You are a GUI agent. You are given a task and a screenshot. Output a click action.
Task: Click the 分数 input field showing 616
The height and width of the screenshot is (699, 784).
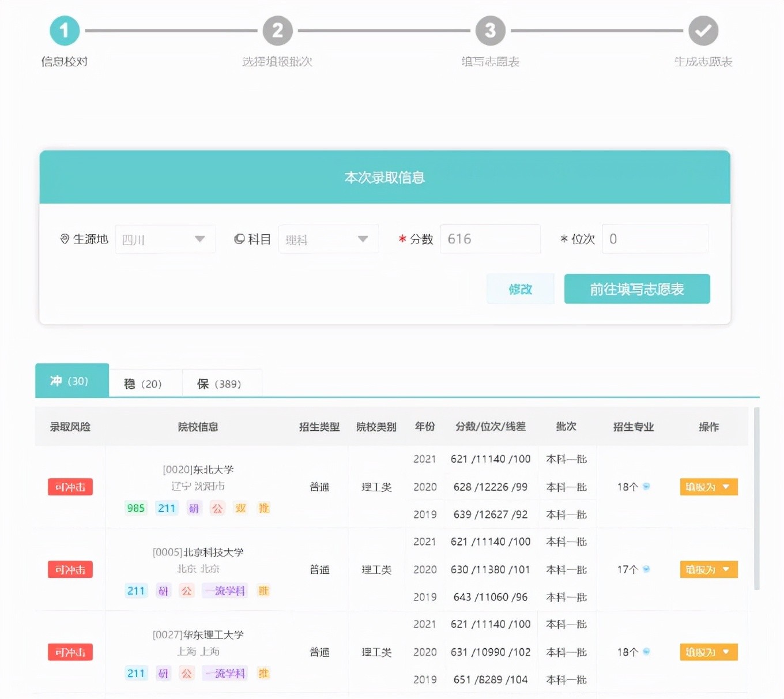click(490, 239)
